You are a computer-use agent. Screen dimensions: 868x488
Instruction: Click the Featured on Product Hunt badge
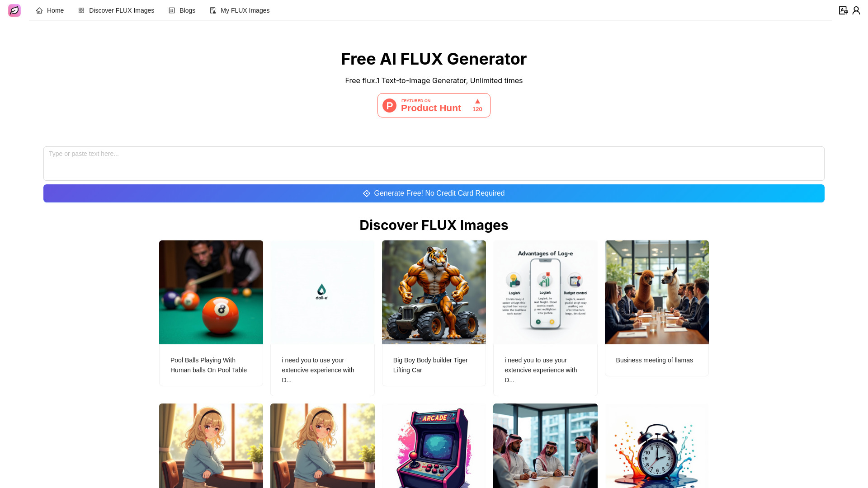pos(434,105)
